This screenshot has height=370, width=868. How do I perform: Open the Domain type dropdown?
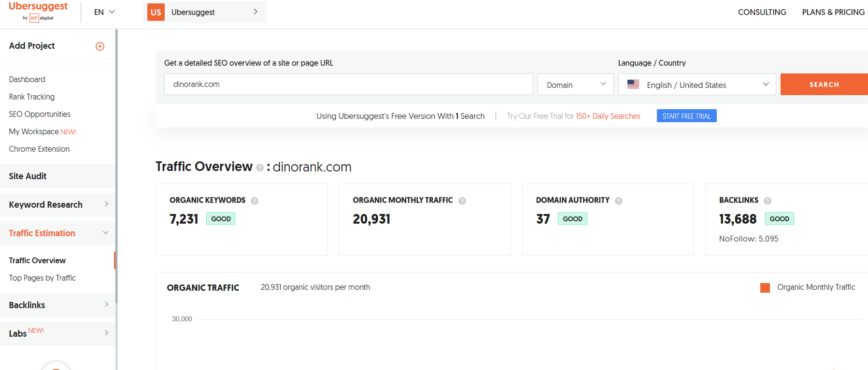click(576, 85)
